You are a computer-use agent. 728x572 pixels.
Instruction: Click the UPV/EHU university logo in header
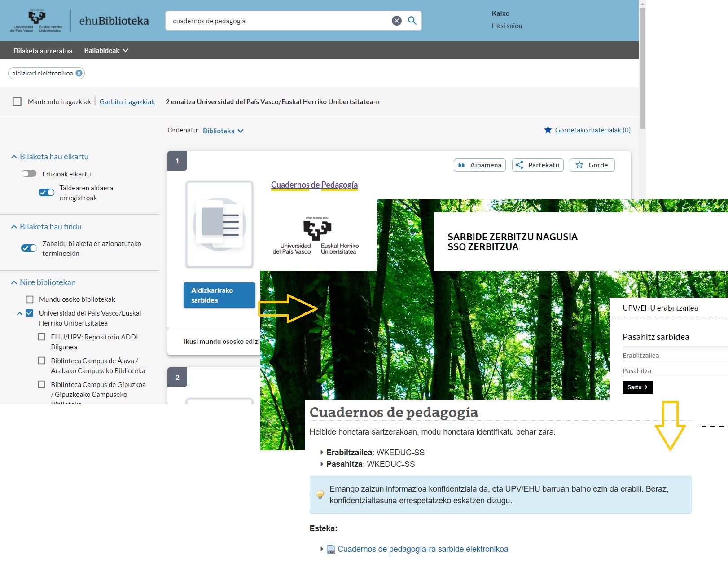36,21
